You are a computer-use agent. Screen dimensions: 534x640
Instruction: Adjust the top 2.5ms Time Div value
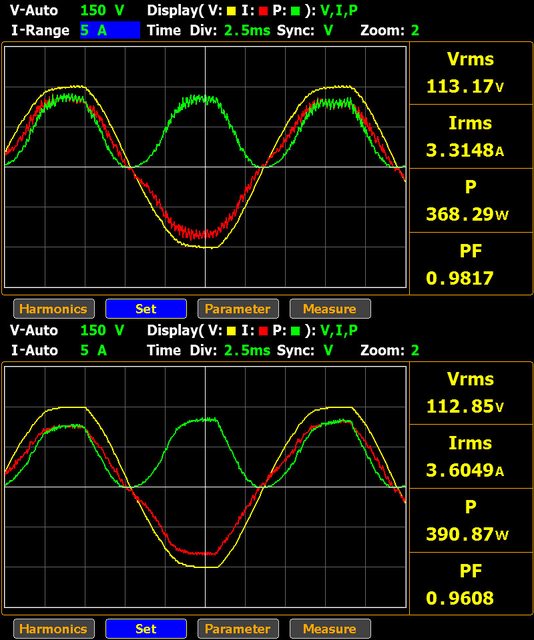coord(247,31)
